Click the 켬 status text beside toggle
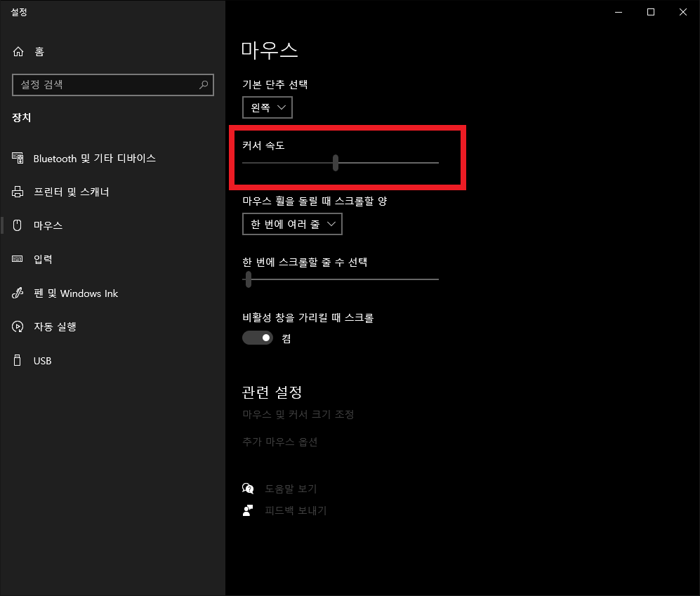Viewport: 700px width, 596px height. coord(286,338)
